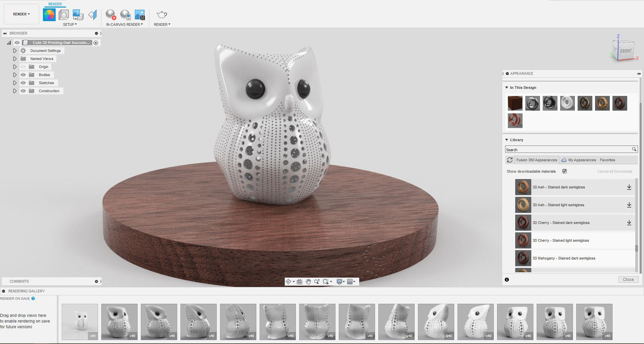Expand the Bodies folder
The width and height of the screenshot is (644, 344).
click(x=15, y=75)
